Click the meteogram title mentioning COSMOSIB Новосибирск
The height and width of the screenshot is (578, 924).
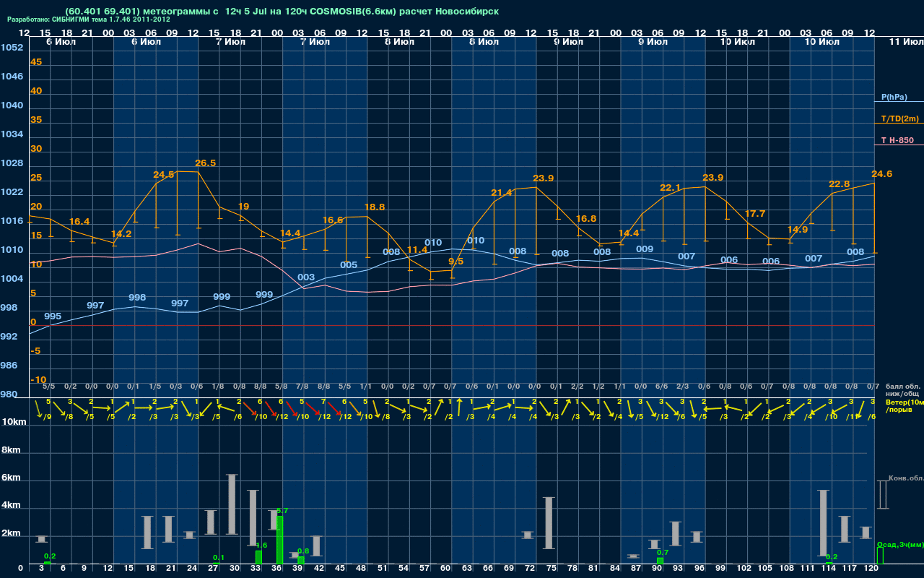pyautogui.click(x=282, y=12)
